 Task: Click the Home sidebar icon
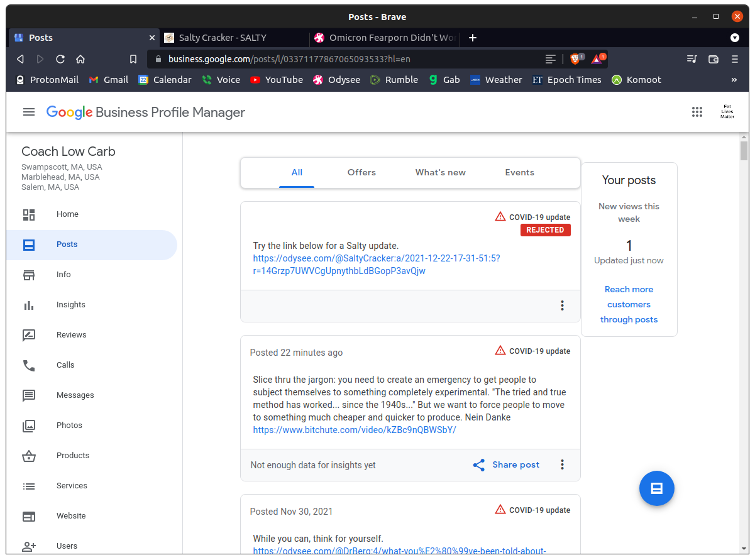click(29, 214)
